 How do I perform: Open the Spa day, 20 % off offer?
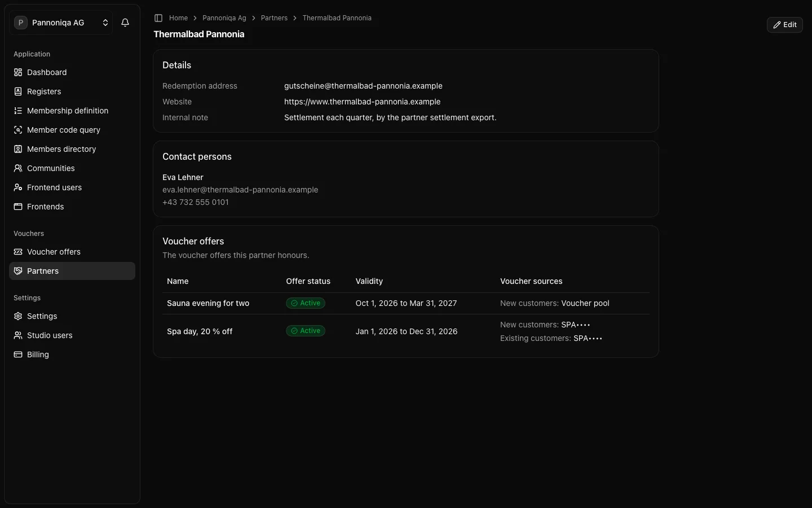(x=200, y=331)
